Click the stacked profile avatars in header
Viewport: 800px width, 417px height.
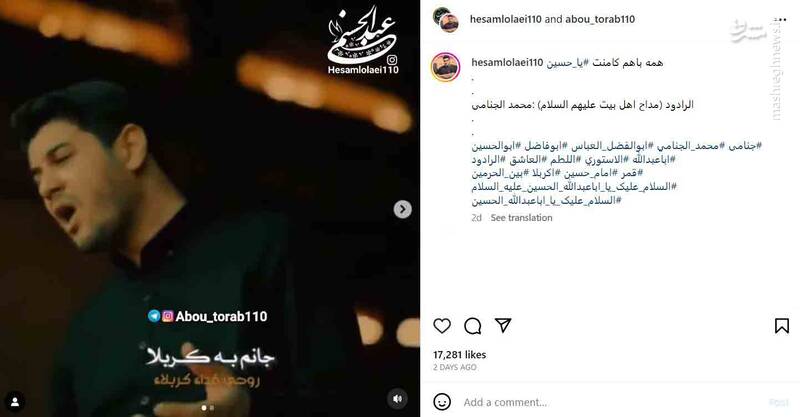(445, 20)
